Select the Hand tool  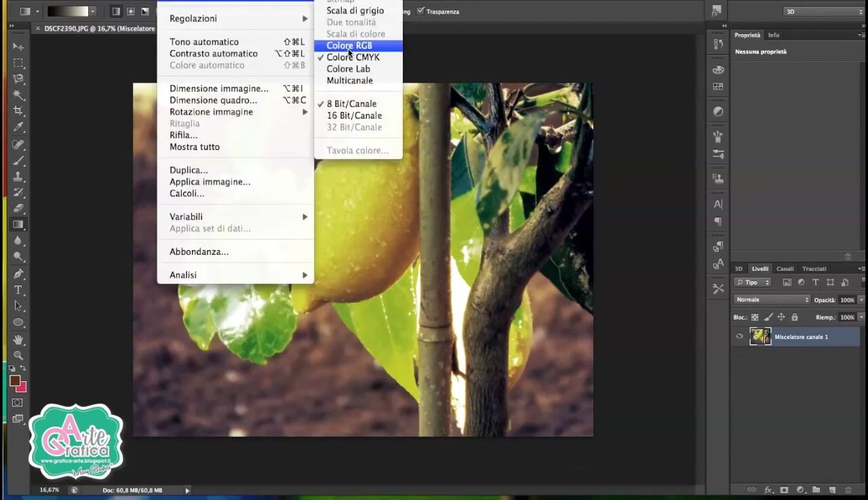tap(18, 339)
